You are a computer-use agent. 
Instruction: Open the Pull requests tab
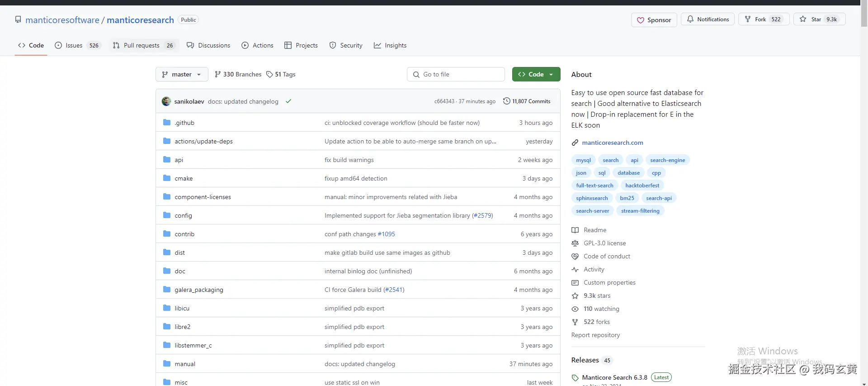pos(143,45)
